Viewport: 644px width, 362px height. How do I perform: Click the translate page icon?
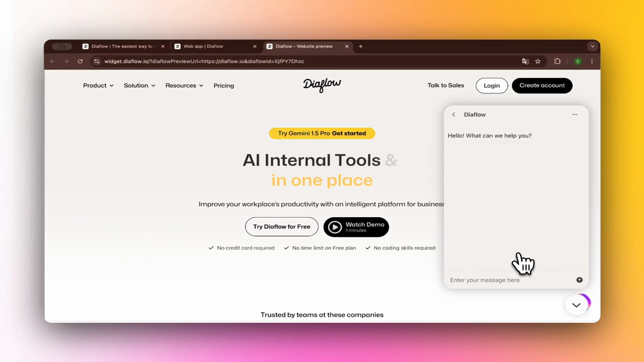[x=525, y=61]
